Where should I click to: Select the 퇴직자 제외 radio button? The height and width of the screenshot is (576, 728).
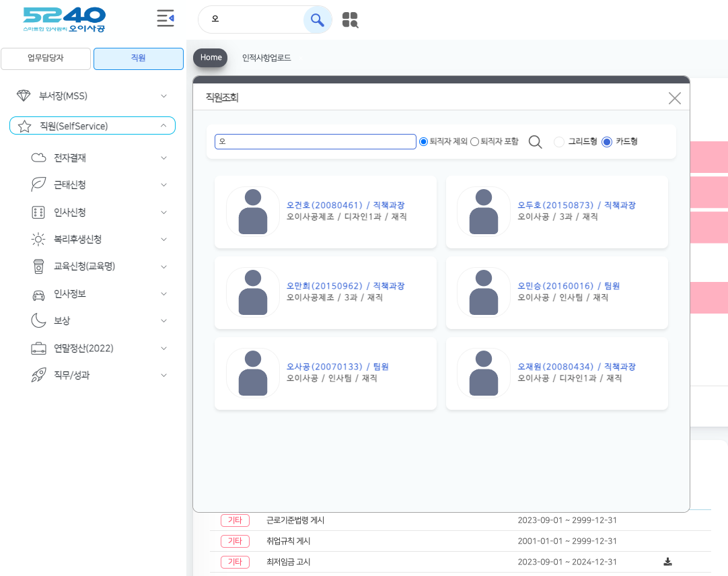tap(424, 142)
